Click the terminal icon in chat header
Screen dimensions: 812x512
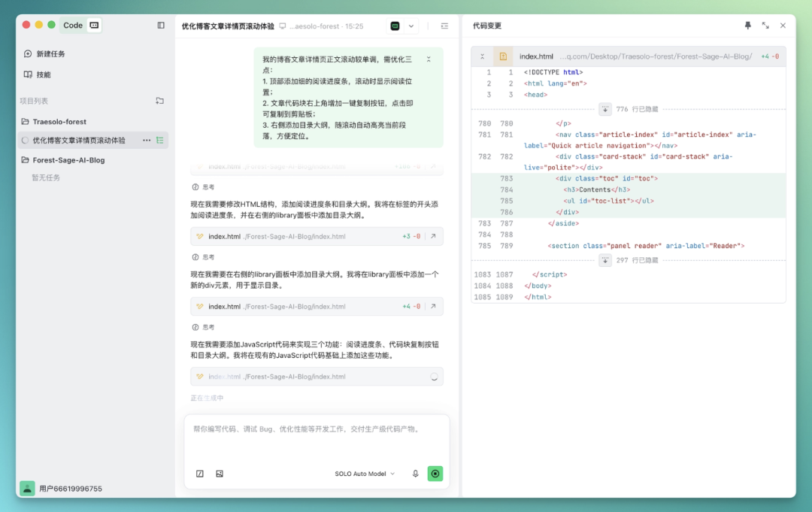pos(395,26)
